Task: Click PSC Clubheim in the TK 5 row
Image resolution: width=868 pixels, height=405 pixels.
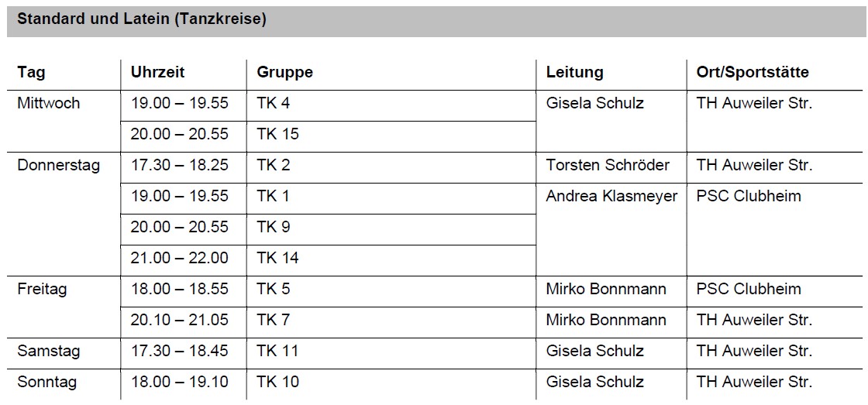Action: click(749, 289)
